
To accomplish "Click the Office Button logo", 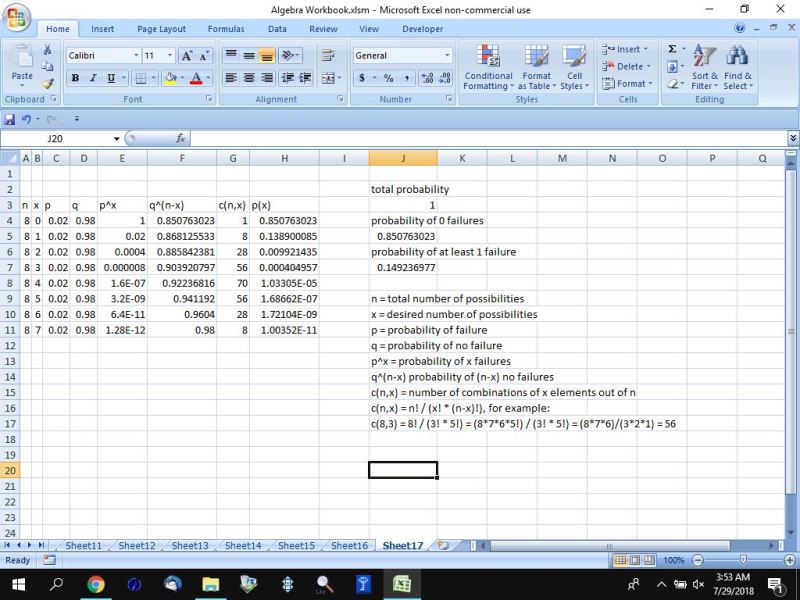I will [16, 19].
